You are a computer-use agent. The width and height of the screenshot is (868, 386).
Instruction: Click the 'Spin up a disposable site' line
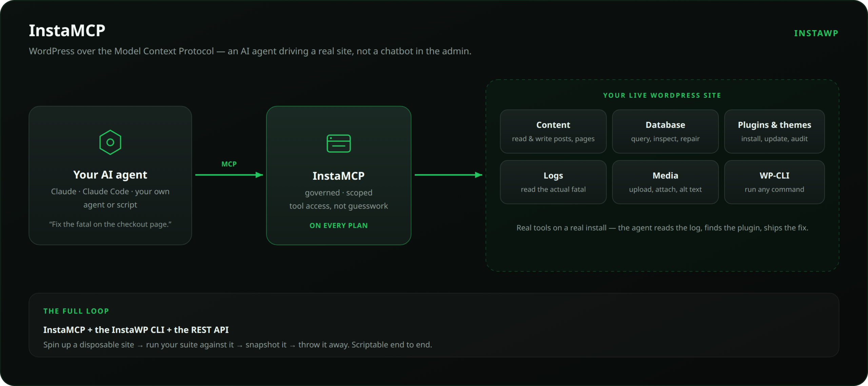(237, 345)
